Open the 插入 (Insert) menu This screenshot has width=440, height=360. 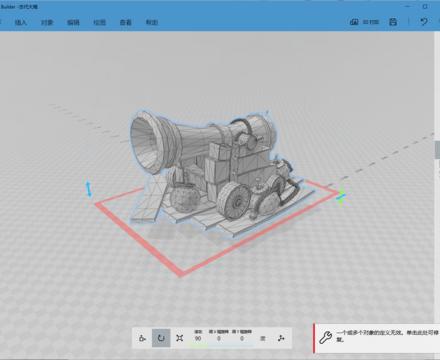point(21,22)
